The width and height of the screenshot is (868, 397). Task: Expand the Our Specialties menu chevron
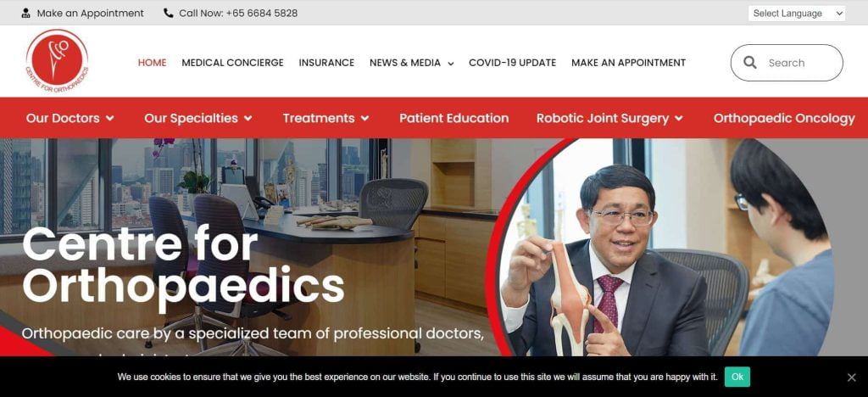click(248, 118)
